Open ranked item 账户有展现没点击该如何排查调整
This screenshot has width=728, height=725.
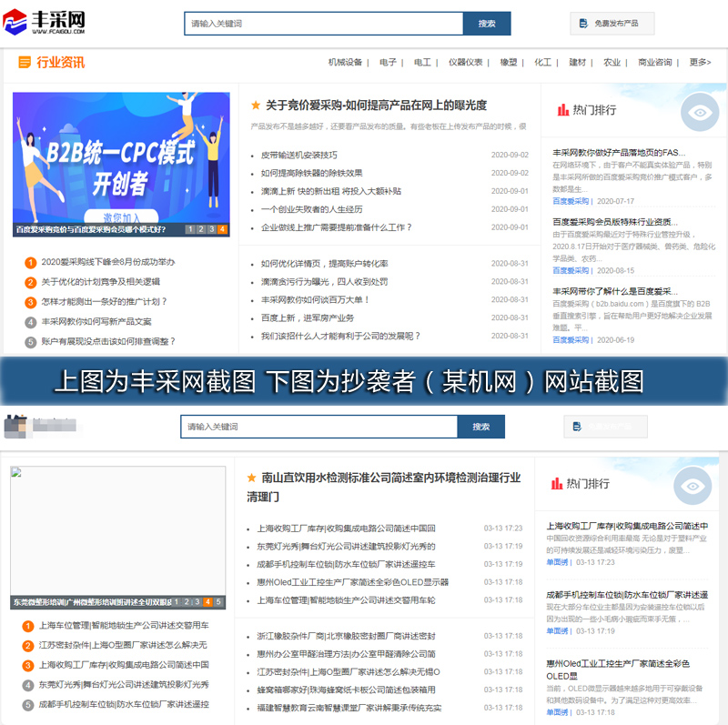pyautogui.click(x=108, y=342)
